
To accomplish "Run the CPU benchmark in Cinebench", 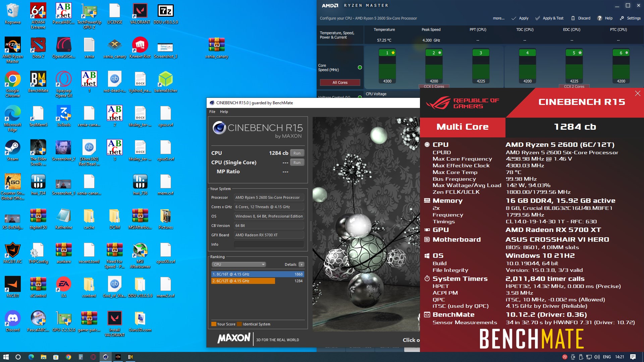I will pos(297,153).
